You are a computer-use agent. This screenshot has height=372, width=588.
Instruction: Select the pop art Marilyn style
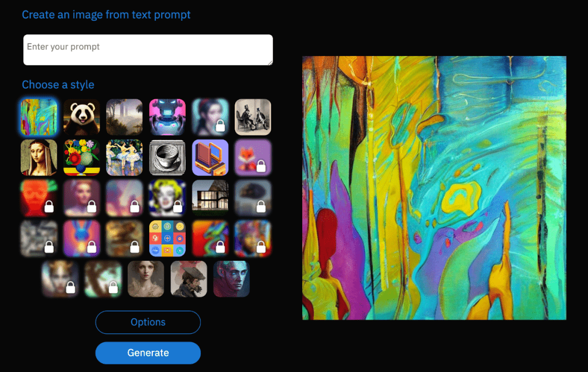(167, 198)
